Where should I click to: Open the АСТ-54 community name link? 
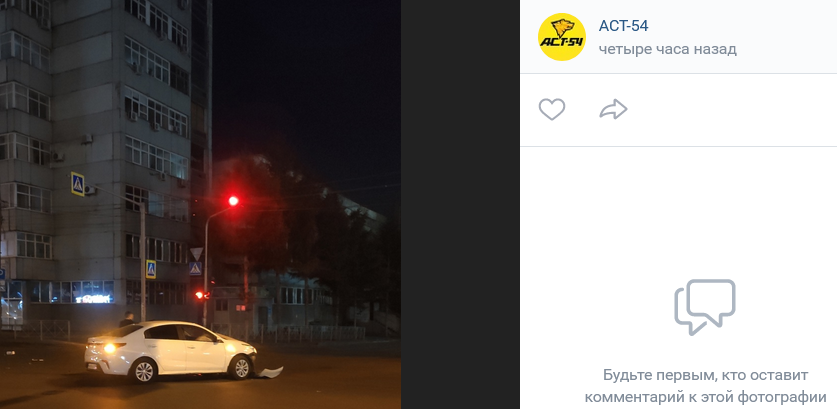623,25
